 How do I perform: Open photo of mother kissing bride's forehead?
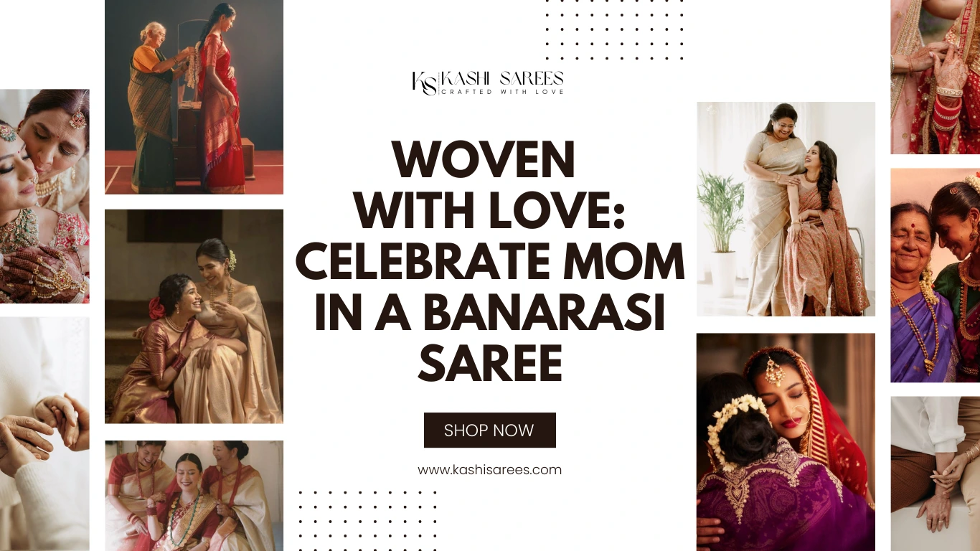(x=44, y=196)
